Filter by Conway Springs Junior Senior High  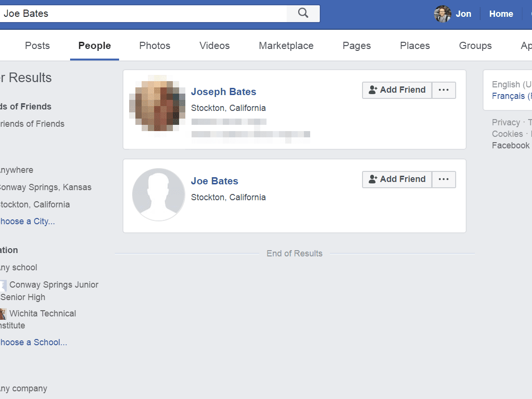tap(49, 291)
